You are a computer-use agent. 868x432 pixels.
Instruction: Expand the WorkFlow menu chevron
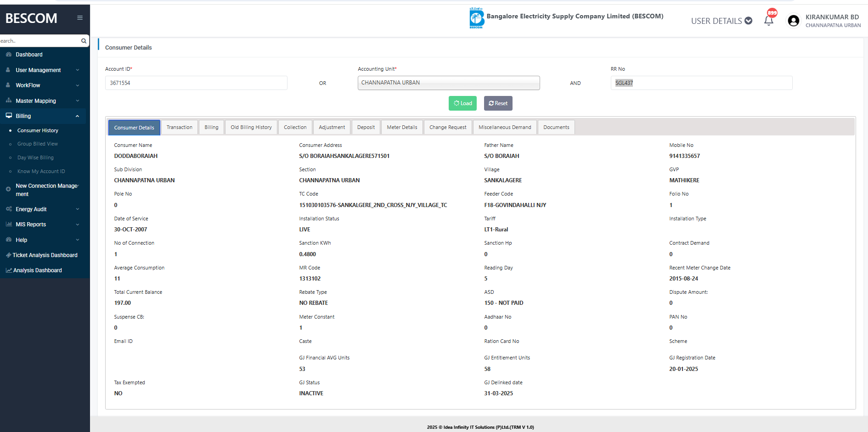(78, 85)
